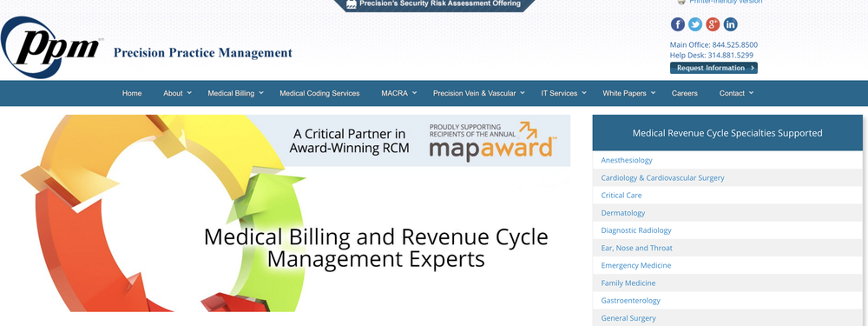The image size is (868, 326).
Task: Expand the About menu dropdown
Action: [x=177, y=93]
